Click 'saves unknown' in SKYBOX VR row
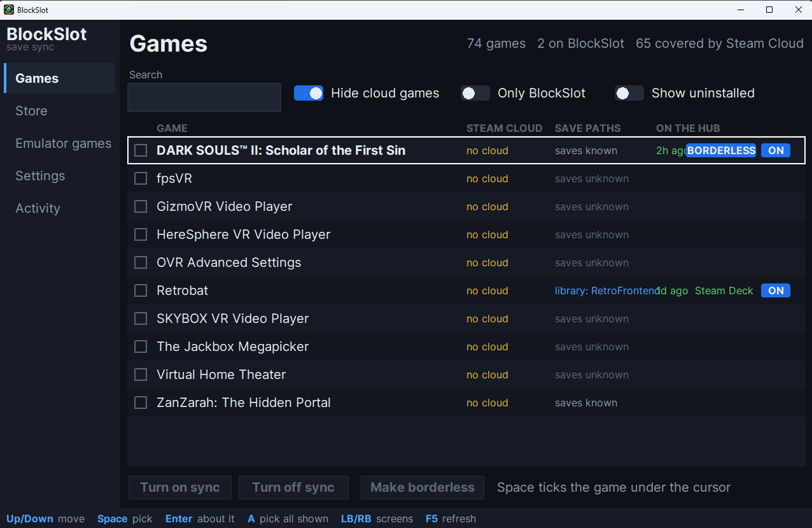This screenshot has height=528, width=812. point(592,318)
